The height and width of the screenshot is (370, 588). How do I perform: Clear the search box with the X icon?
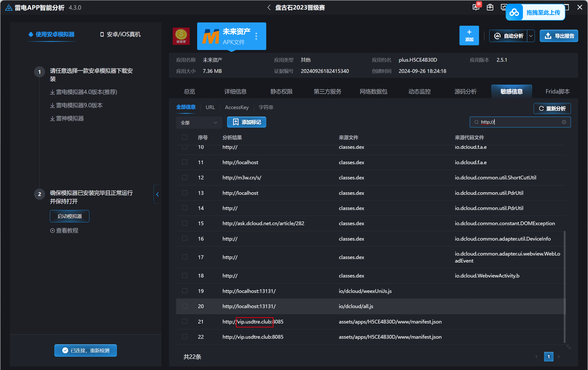(564, 122)
